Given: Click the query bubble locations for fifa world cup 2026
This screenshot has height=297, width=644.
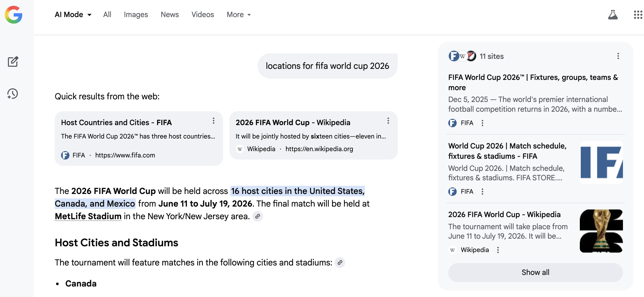Looking at the screenshot, I should click(327, 66).
